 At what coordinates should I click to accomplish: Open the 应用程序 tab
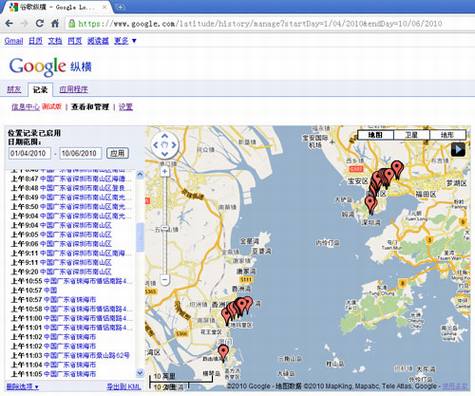point(74,89)
